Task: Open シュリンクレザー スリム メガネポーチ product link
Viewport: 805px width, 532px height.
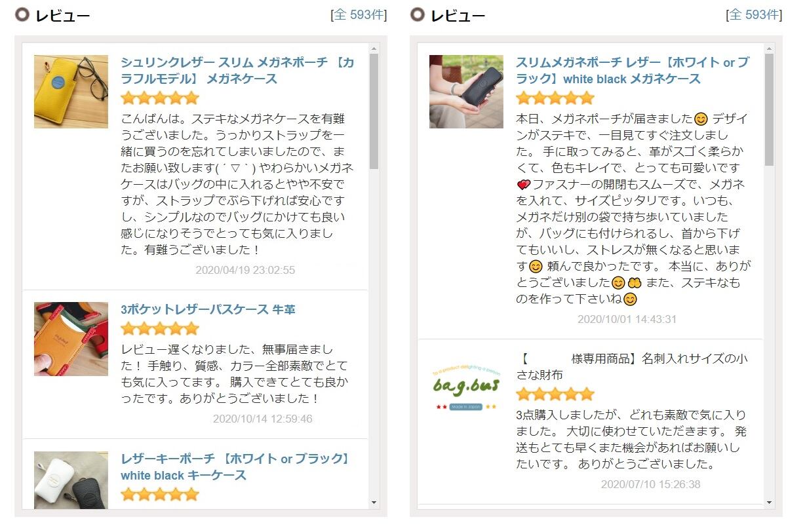Action: coord(237,71)
